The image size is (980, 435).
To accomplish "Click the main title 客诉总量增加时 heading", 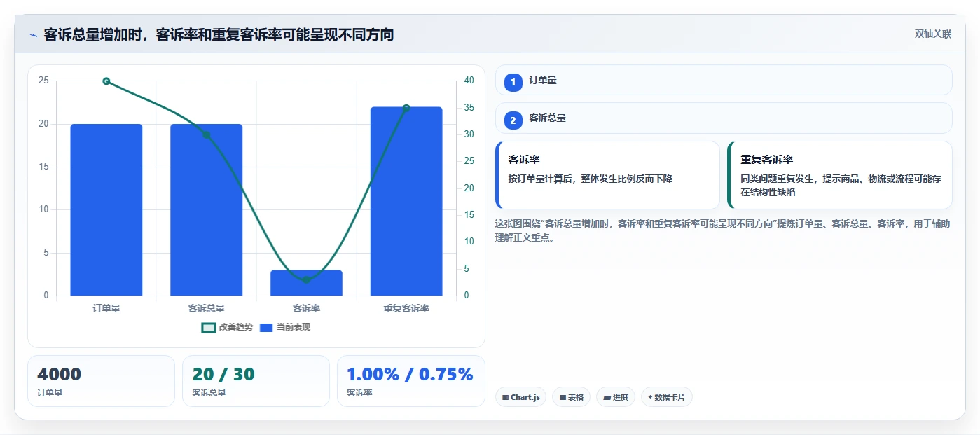I will coord(219,35).
